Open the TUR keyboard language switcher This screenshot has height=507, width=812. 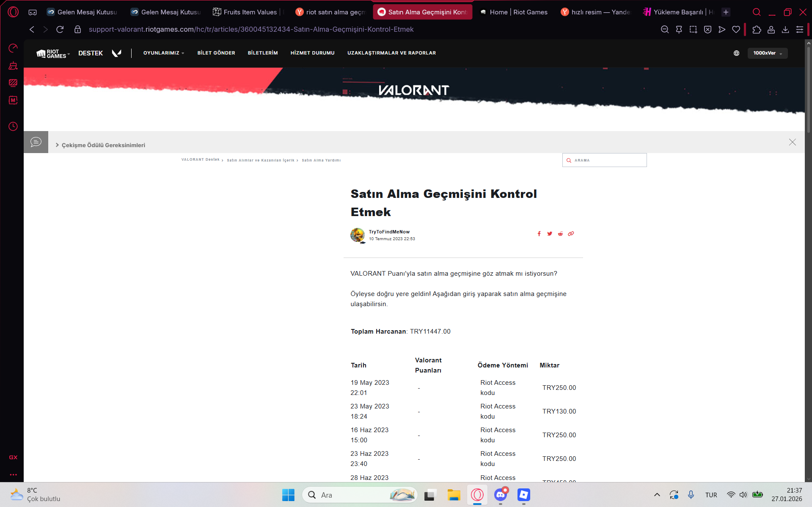tap(711, 495)
